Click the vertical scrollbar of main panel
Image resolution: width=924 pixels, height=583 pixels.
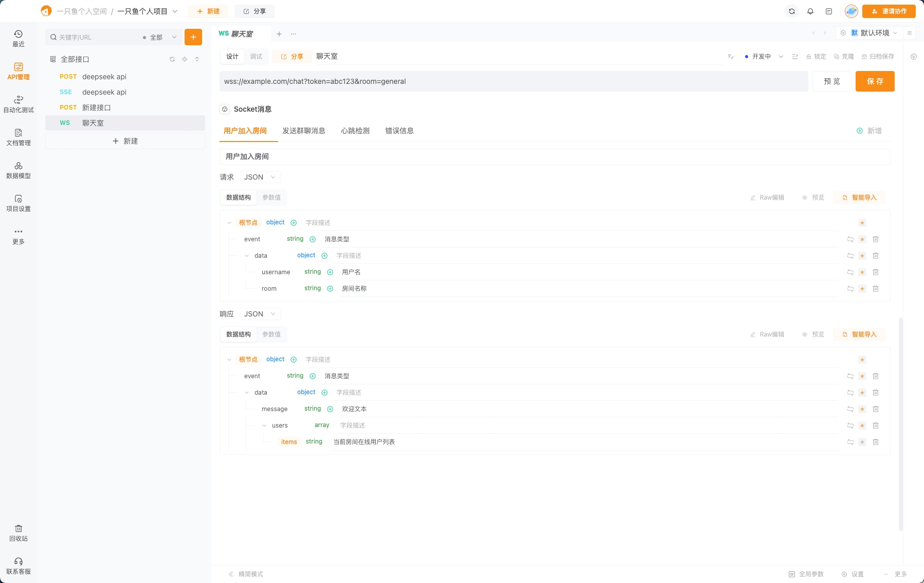pos(901,424)
